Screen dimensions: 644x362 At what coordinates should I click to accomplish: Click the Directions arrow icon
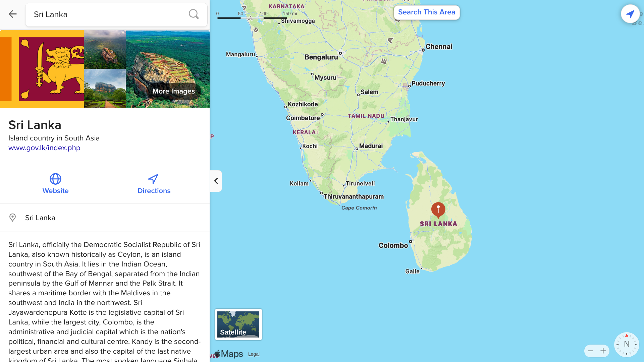tap(153, 179)
